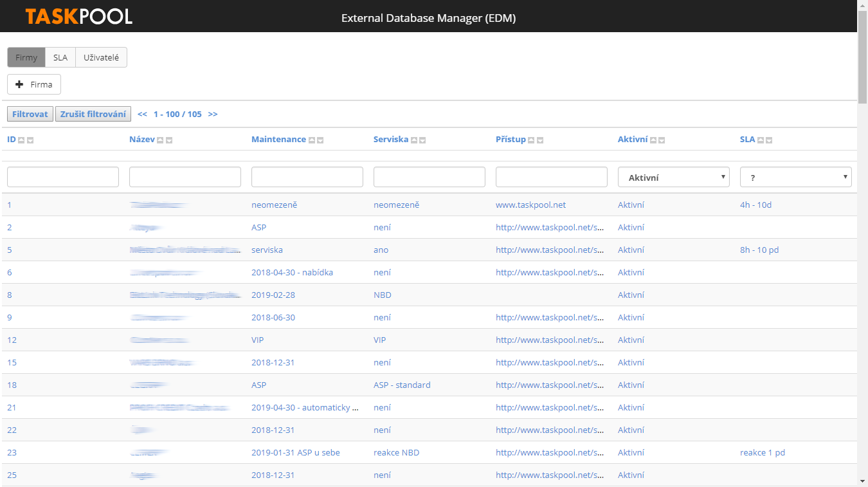The height and width of the screenshot is (487, 868).
Task: Sort Přístup column descending
Action: coord(540,140)
